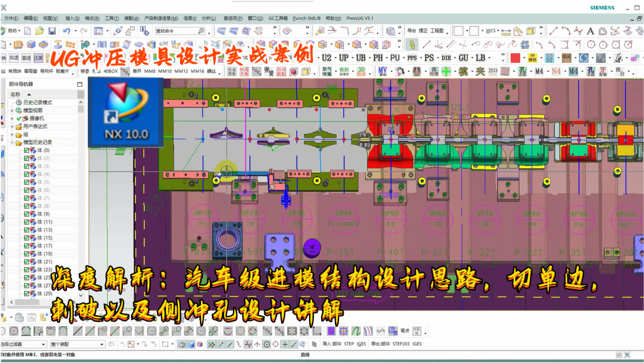Click the 自动装配 auto-assembly icon
The width and height of the screenshot is (644, 363).
281,71
